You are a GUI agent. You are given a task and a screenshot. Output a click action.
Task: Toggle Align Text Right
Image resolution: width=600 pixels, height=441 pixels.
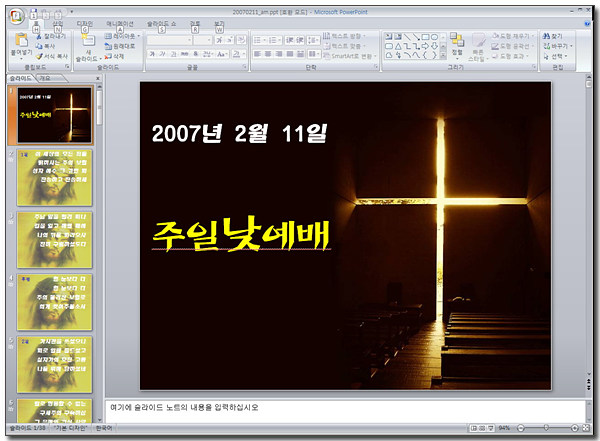(279, 54)
